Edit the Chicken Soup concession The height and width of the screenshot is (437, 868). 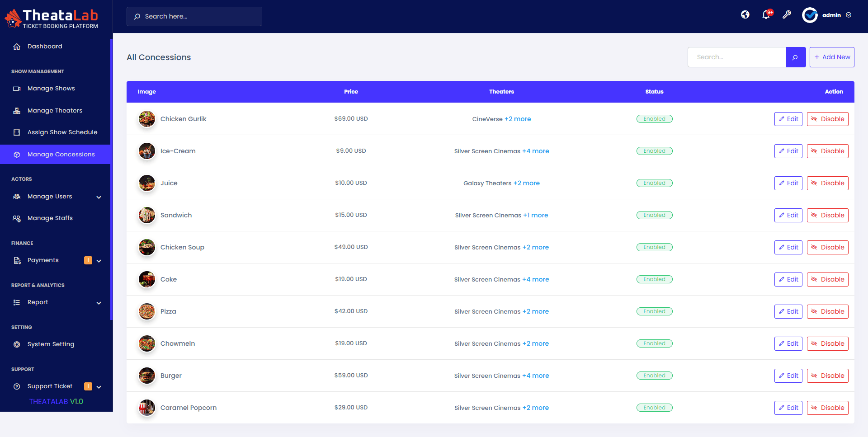point(788,247)
